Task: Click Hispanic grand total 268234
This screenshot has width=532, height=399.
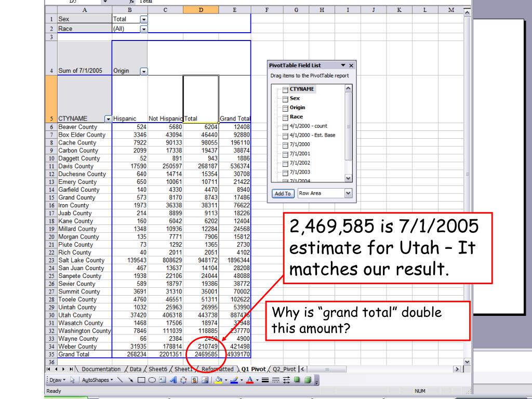Action: [129, 354]
